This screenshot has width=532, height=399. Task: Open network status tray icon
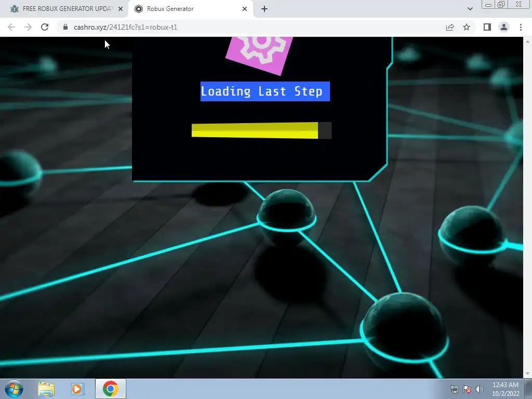click(454, 389)
